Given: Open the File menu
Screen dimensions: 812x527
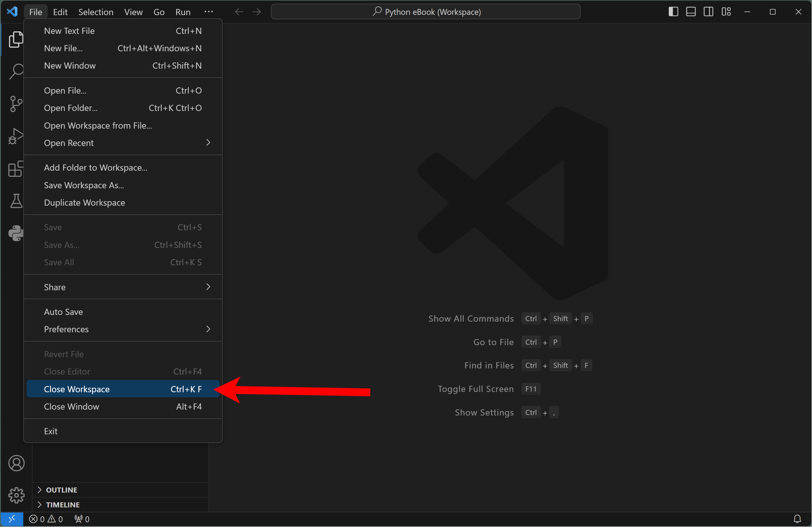Looking at the screenshot, I should pos(36,12).
